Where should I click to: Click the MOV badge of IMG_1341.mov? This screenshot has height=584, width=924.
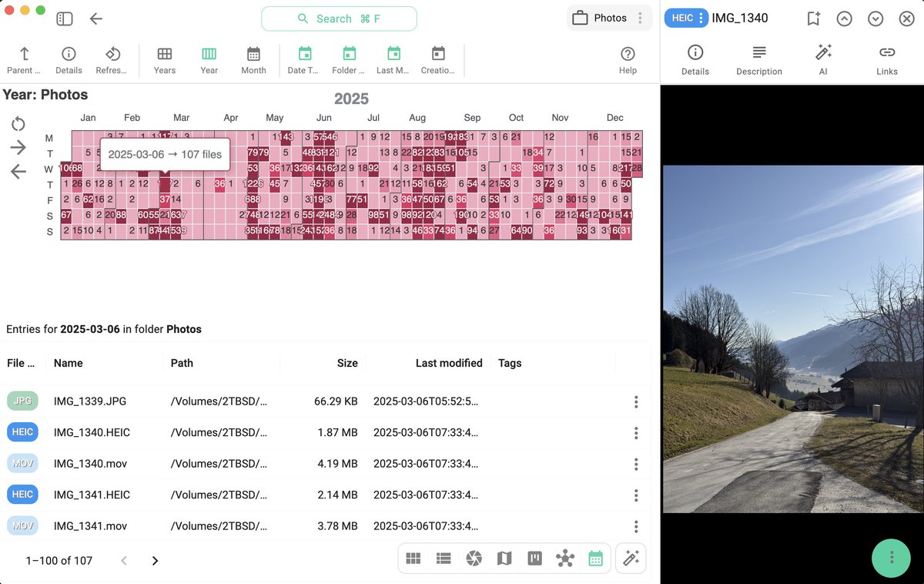[x=22, y=525]
